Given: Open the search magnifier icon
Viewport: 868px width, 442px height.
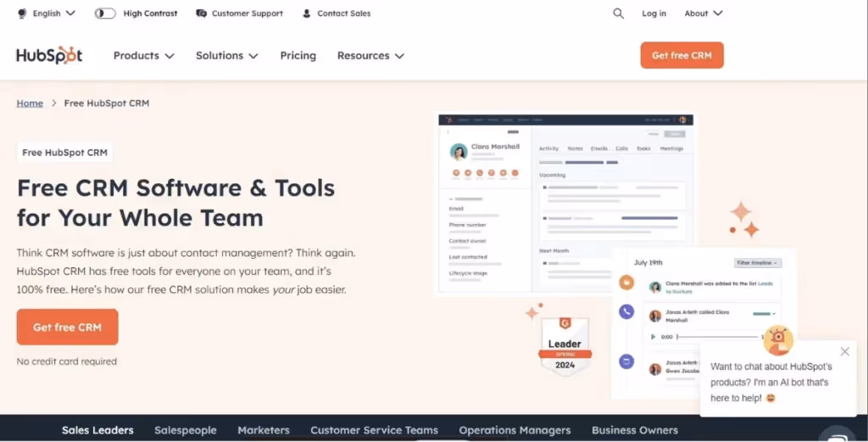Looking at the screenshot, I should pos(618,14).
